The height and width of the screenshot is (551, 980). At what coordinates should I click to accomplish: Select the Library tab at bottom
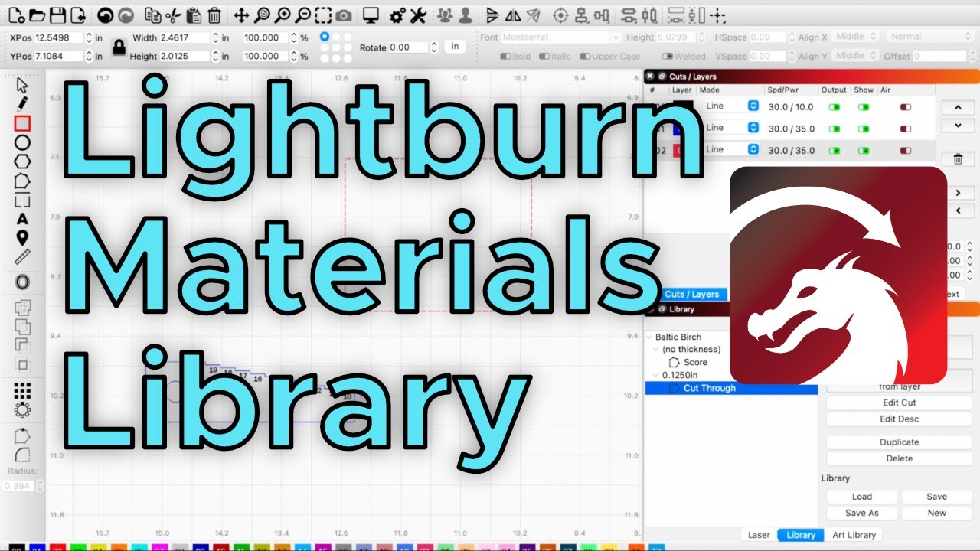click(x=801, y=535)
